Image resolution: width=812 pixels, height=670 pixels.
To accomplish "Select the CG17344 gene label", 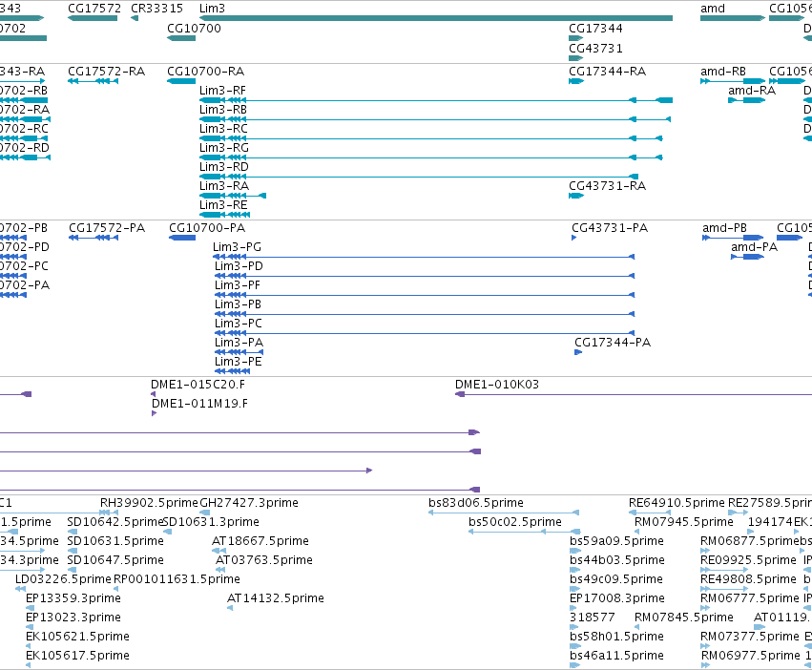I will tap(595, 28).
